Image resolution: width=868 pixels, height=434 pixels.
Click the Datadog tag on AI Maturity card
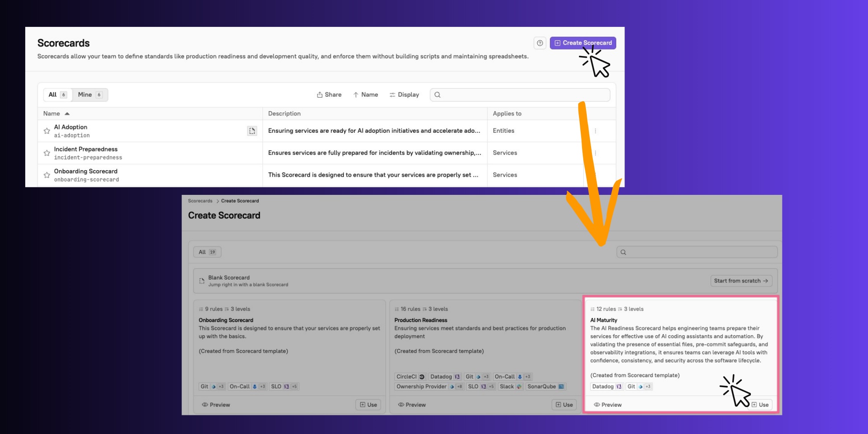pyautogui.click(x=607, y=387)
